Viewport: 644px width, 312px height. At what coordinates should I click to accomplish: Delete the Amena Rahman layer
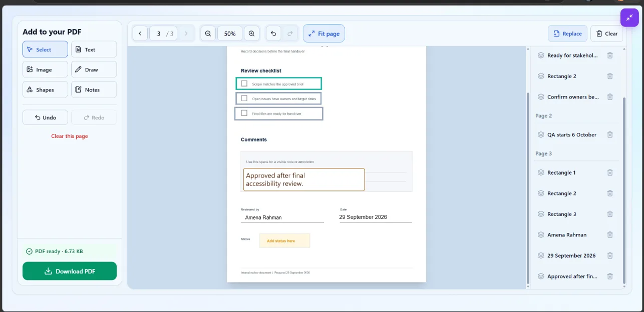(x=610, y=234)
